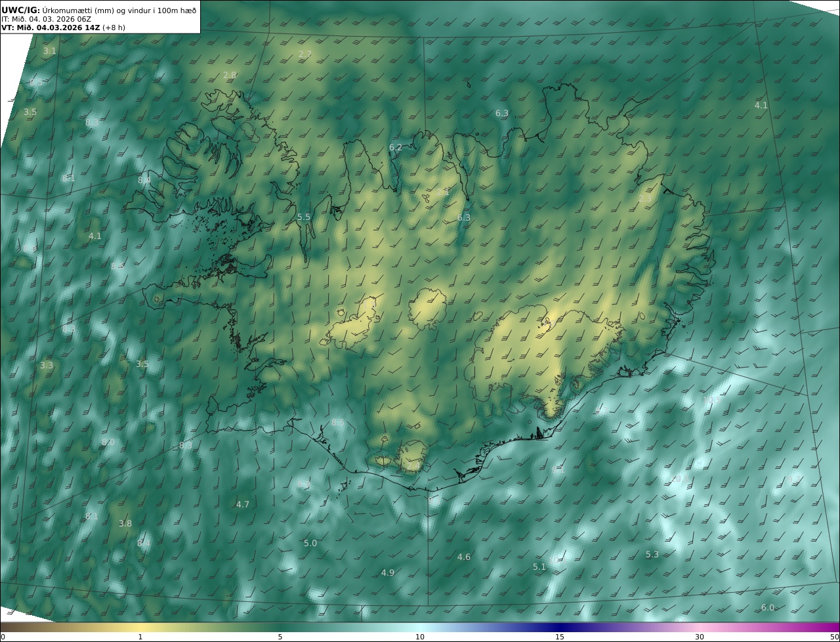Click the 5.3 value label
Image resolution: width=840 pixels, height=642 pixels.
coord(652,555)
